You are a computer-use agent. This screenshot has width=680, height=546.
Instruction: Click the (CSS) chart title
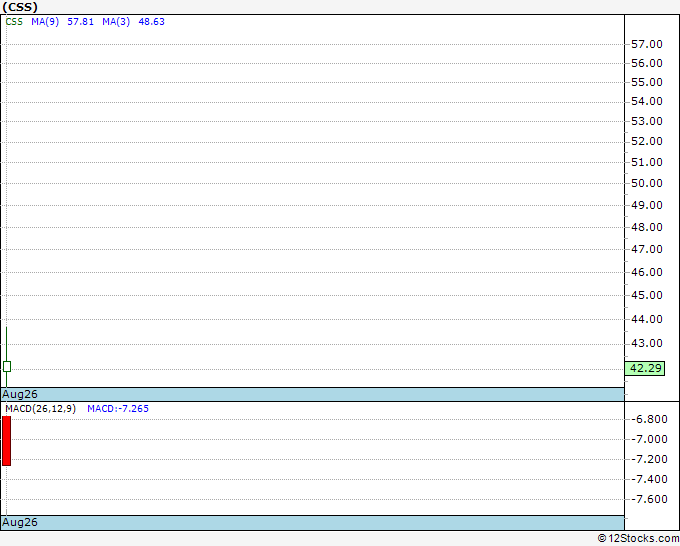point(20,7)
